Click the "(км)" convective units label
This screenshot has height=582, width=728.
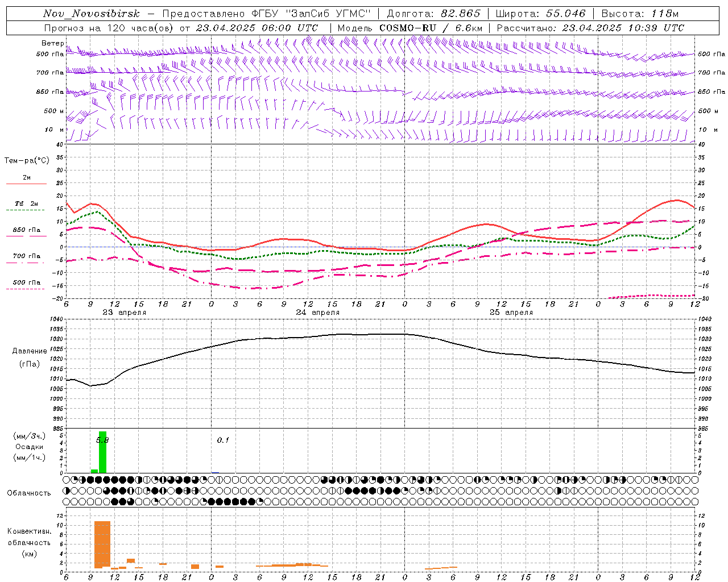[30, 553]
